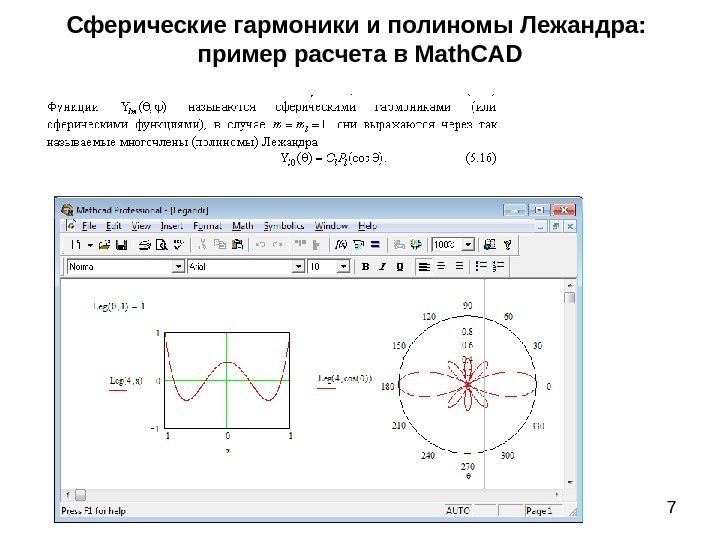Screen dimensions: 720x540
Task: Click the AUTO status bar indicator
Action: pos(458,511)
